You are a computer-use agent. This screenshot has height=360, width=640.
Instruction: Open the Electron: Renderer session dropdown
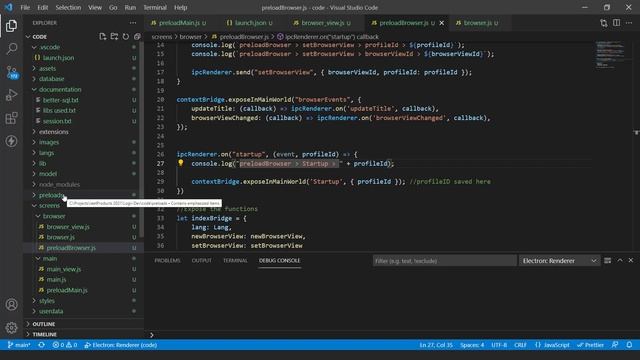(559, 261)
